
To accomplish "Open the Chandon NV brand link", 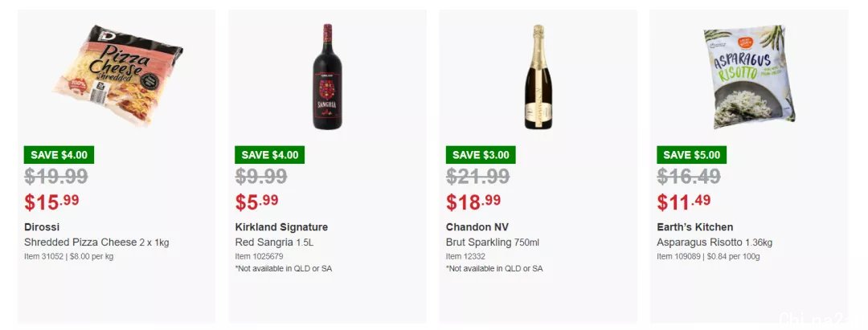I will point(477,227).
